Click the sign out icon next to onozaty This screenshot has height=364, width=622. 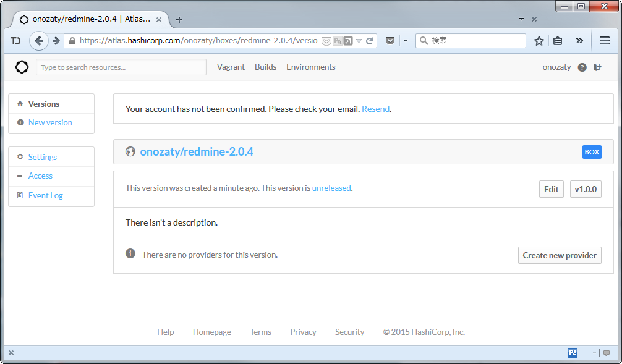(x=597, y=67)
